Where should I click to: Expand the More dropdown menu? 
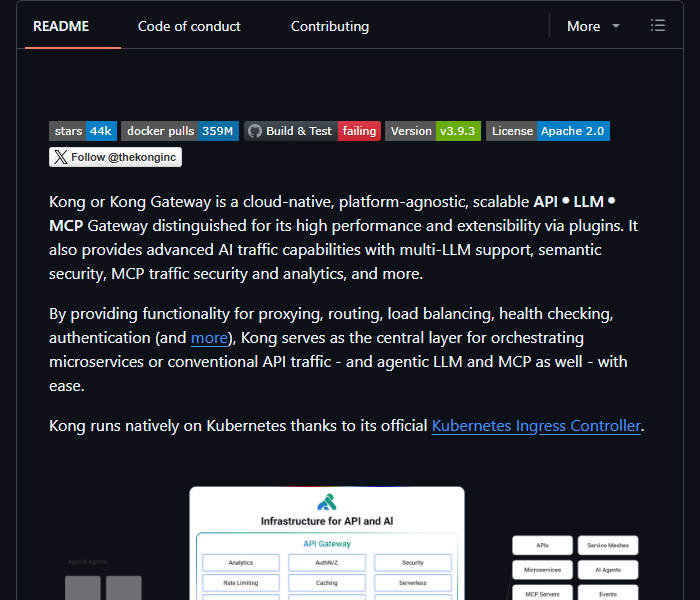593,26
